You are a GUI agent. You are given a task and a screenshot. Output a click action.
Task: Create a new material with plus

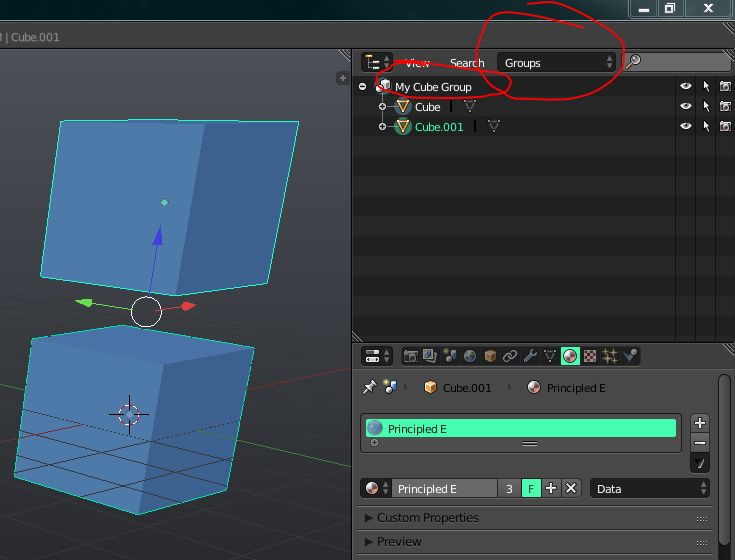[551, 488]
